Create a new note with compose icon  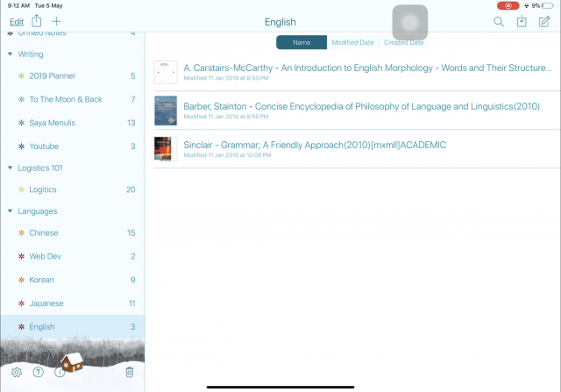(x=544, y=21)
